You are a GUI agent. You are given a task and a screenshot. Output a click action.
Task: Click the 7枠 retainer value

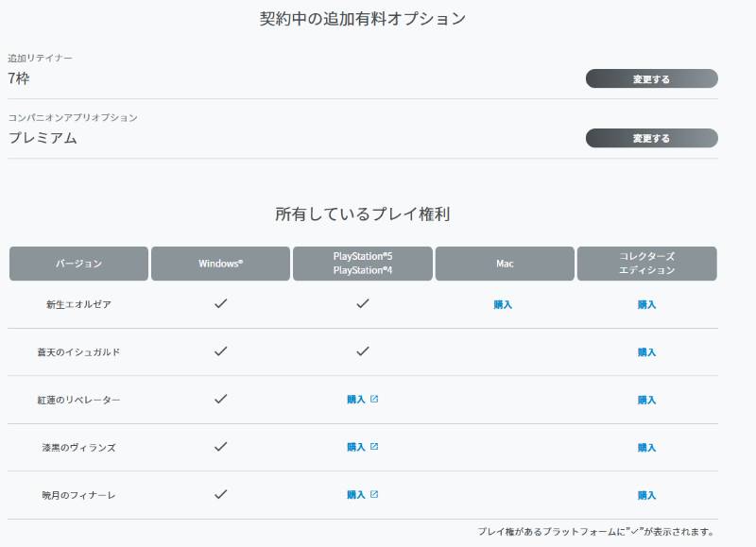pos(18,78)
